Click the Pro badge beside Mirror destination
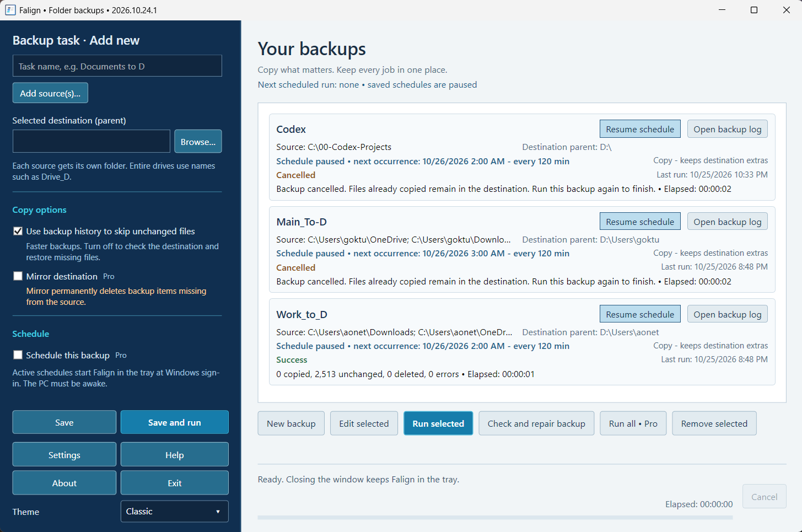This screenshot has height=532, width=802. pos(109,276)
